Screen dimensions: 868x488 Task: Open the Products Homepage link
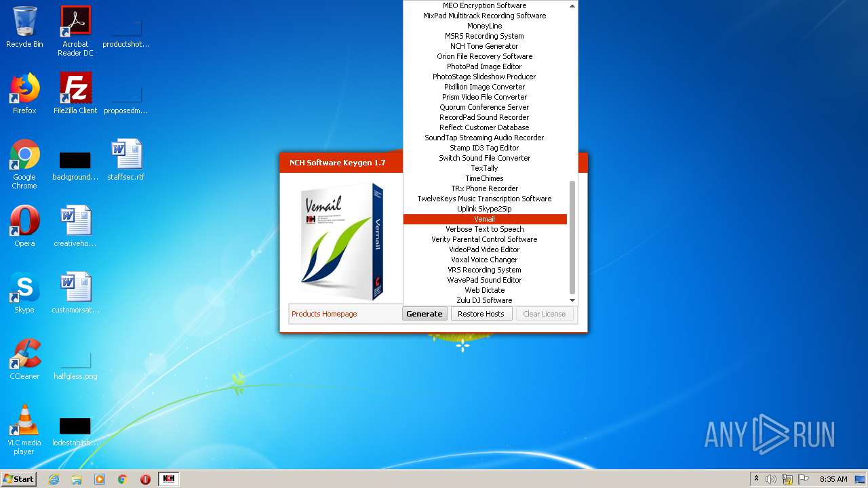[324, 314]
